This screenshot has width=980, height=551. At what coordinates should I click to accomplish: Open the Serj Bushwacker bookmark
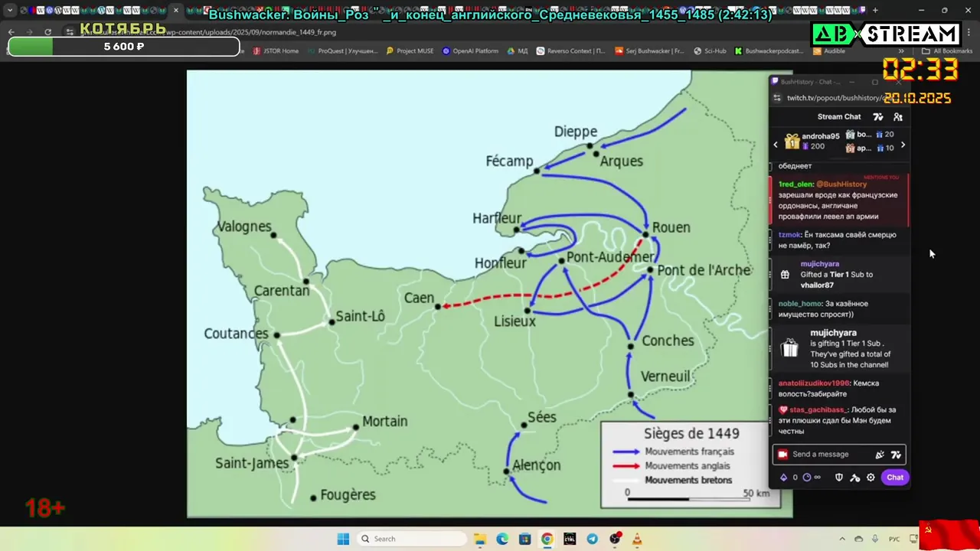click(649, 51)
